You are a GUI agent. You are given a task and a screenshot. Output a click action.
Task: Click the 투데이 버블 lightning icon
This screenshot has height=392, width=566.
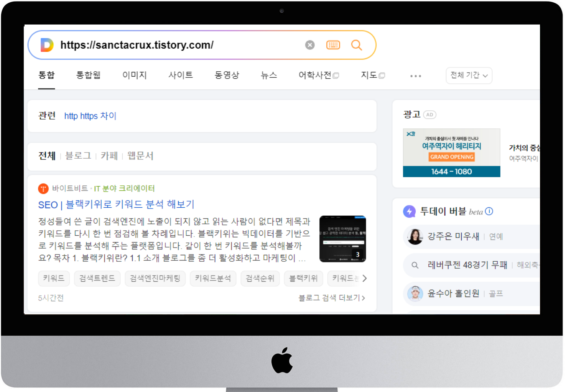[410, 212]
